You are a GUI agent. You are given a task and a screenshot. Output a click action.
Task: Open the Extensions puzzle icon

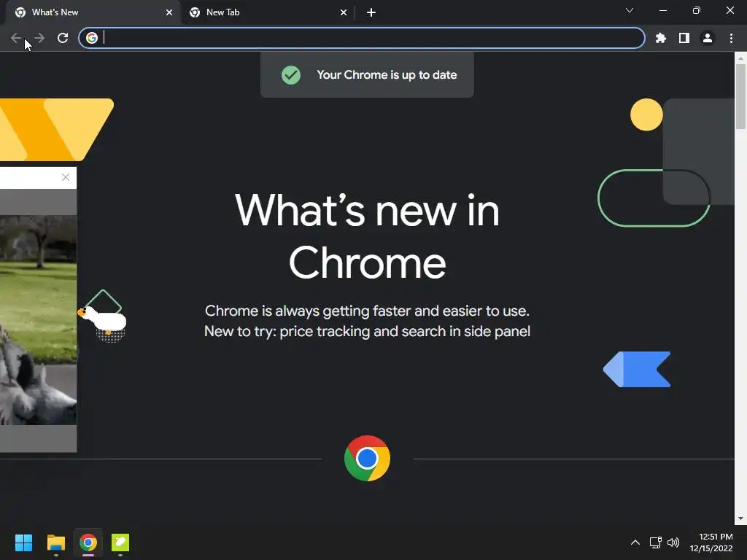[x=661, y=38]
